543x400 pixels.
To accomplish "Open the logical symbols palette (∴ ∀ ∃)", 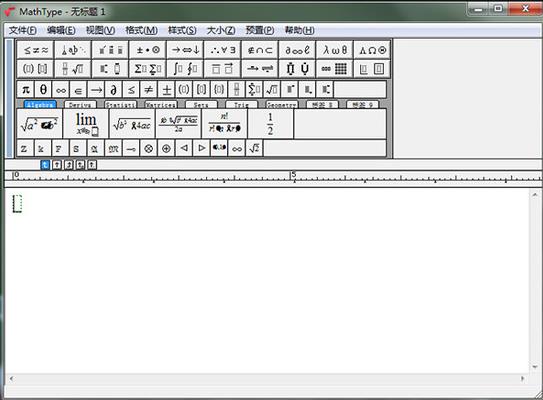I will pyautogui.click(x=223, y=50).
